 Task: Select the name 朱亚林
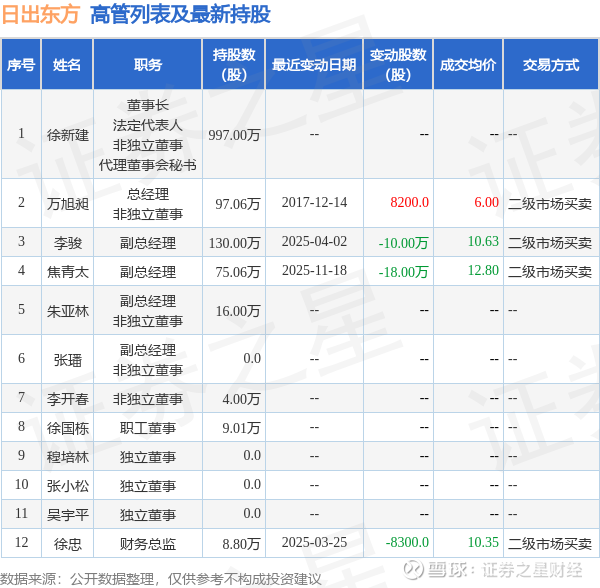click(68, 311)
